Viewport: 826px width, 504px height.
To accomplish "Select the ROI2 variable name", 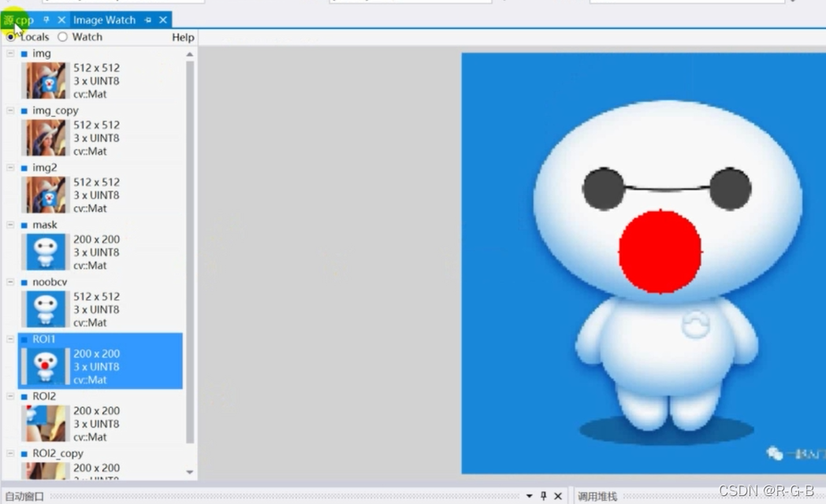I will tap(44, 396).
